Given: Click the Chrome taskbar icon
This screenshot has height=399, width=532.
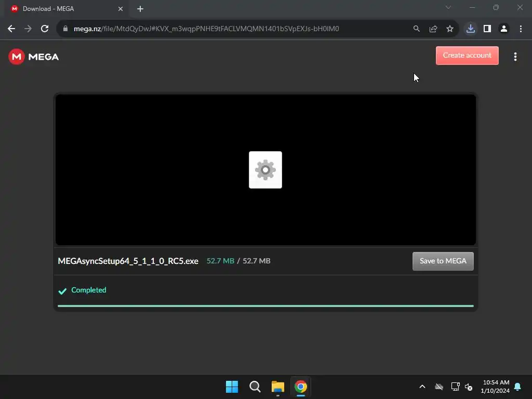Looking at the screenshot, I should pyautogui.click(x=301, y=387).
